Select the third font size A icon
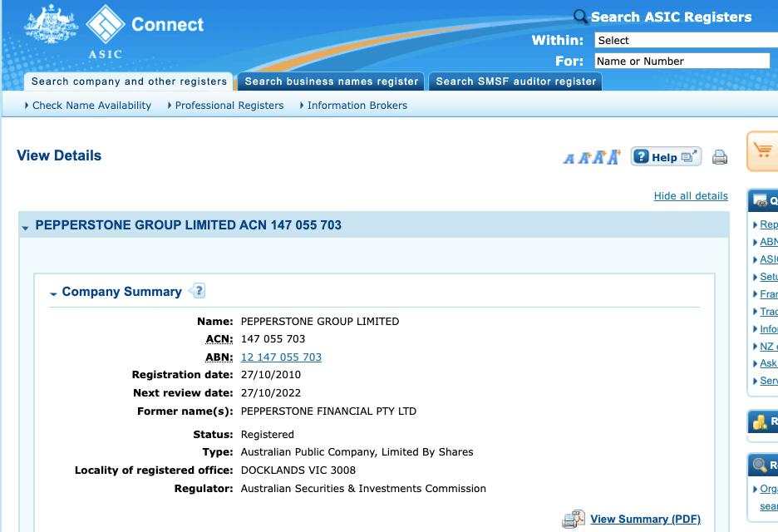This screenshot has height=532, width=778. point(599,157)
